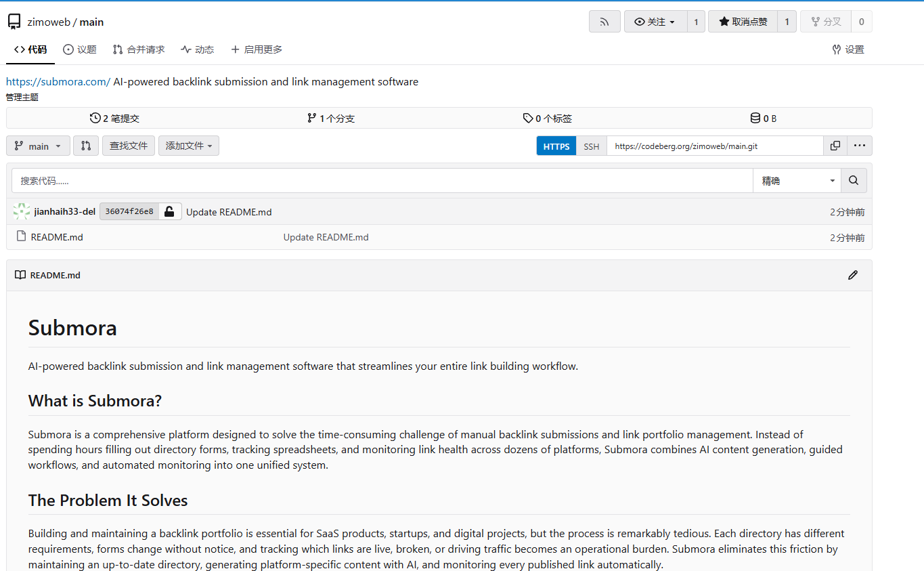Screen dimensions: 924x571
Task: Edit README.md with the pencil icon
Action: (853, 275)
